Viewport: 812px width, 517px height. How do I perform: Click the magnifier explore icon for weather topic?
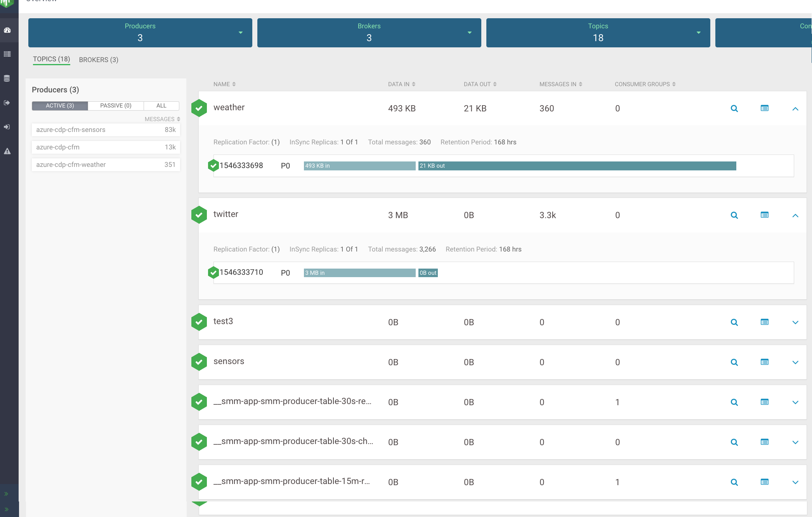click(734, 109)
